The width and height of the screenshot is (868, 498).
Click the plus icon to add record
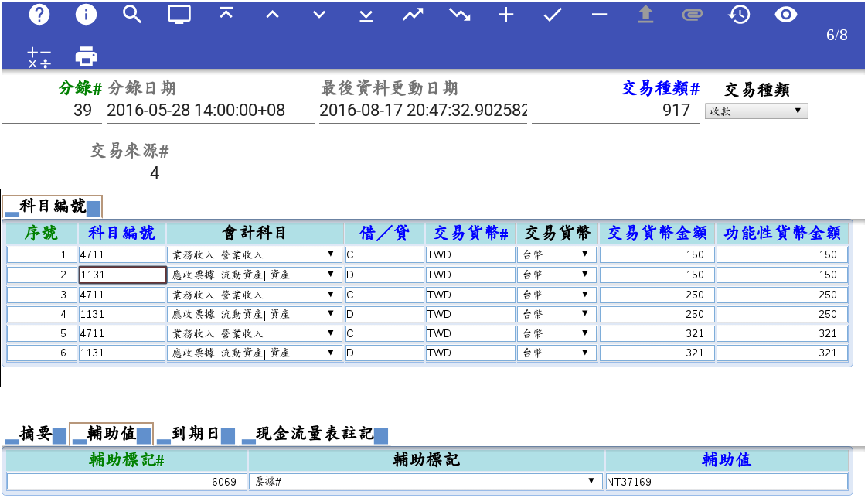(x=505, y=15)
